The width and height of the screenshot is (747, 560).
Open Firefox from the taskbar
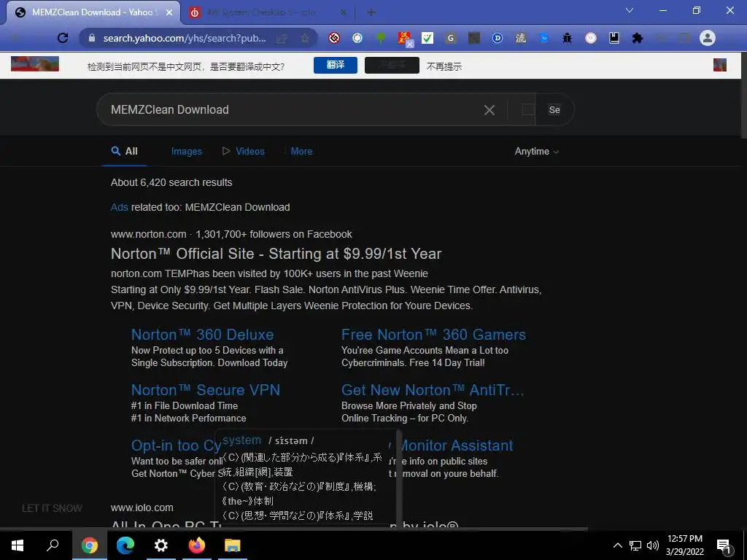(x=197, y=545)
